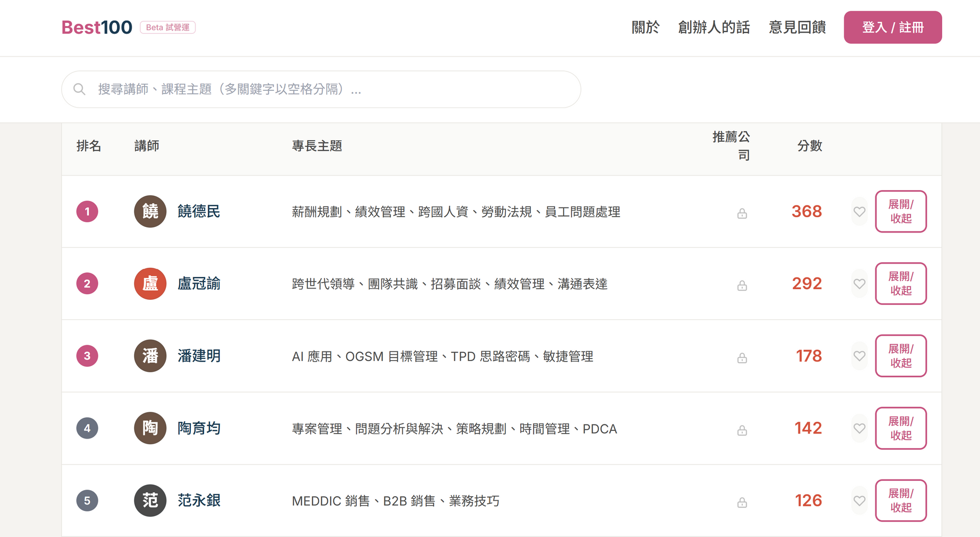Click the lock icon in 范永銀's row
980x537 pixels.
point(742,503)
